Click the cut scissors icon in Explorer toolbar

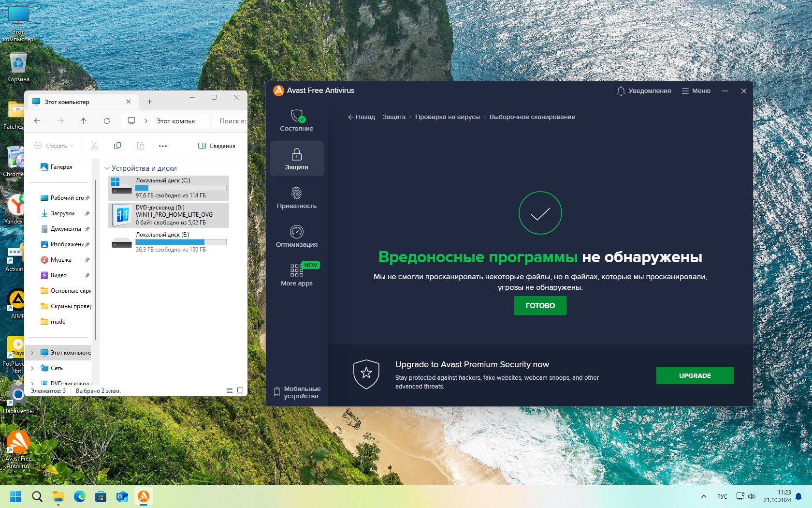(x=94, y=146)
